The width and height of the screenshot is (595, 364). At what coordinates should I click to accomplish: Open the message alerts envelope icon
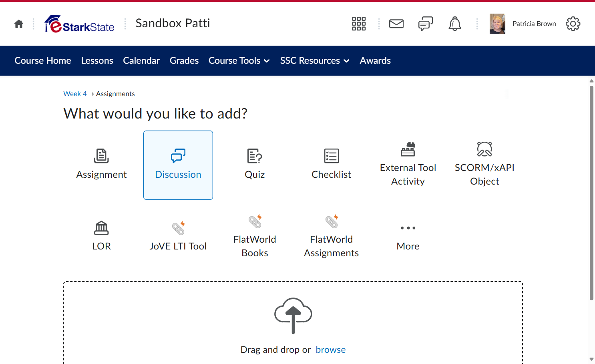[396, 24]
